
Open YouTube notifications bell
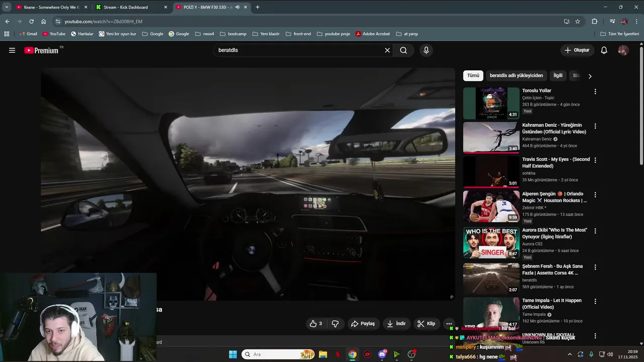click(x=604, y=50)
